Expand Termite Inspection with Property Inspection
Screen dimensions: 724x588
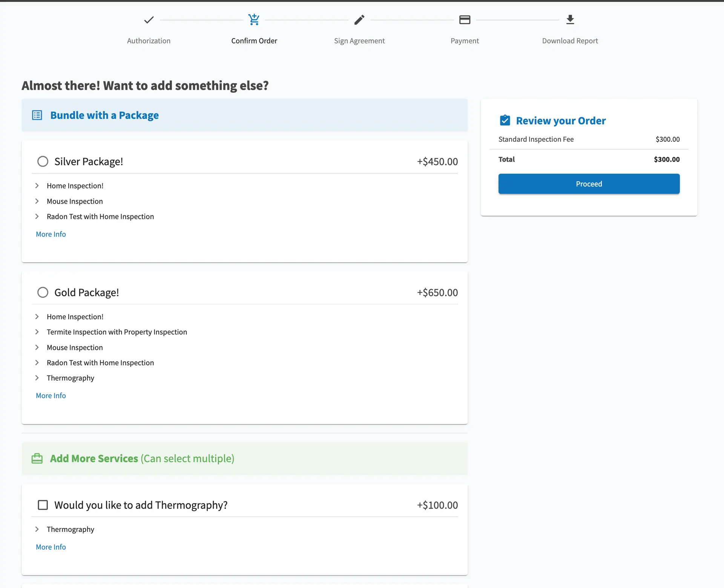tap(37, 332)
